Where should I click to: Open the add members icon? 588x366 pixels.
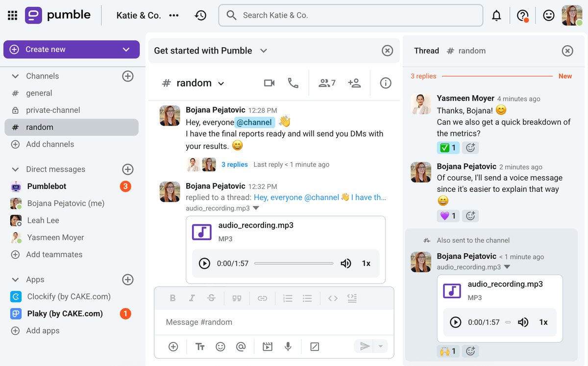(354, 83)
